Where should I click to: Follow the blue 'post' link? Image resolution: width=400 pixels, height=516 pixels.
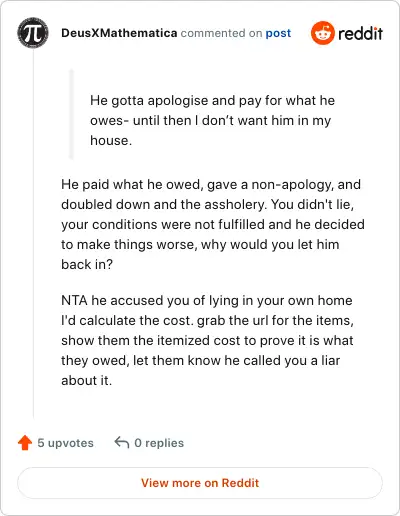point(278,33)
